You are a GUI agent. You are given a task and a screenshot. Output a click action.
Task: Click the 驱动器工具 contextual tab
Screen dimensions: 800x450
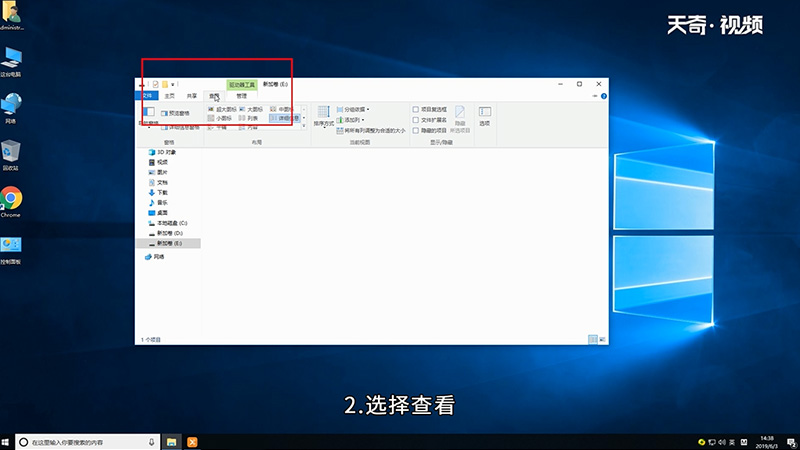pyautogui.click(x=242, y=85)
